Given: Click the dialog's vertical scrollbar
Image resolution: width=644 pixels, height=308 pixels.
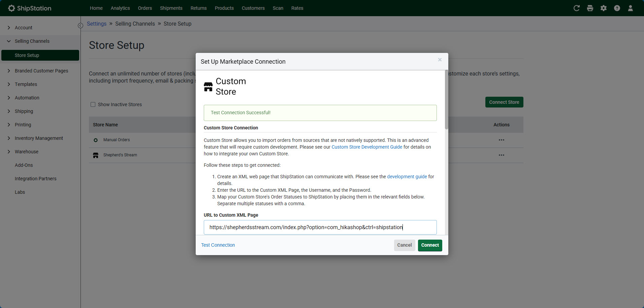Looking at the screenshot, I should [x=446, y=101].
